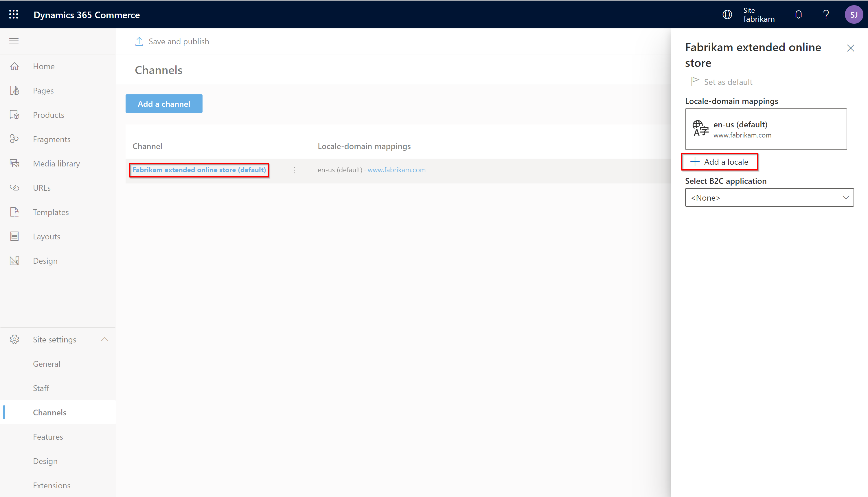Open the Fragments section
The height and width of the screenshot is (497, 868).
coord(52,139)
